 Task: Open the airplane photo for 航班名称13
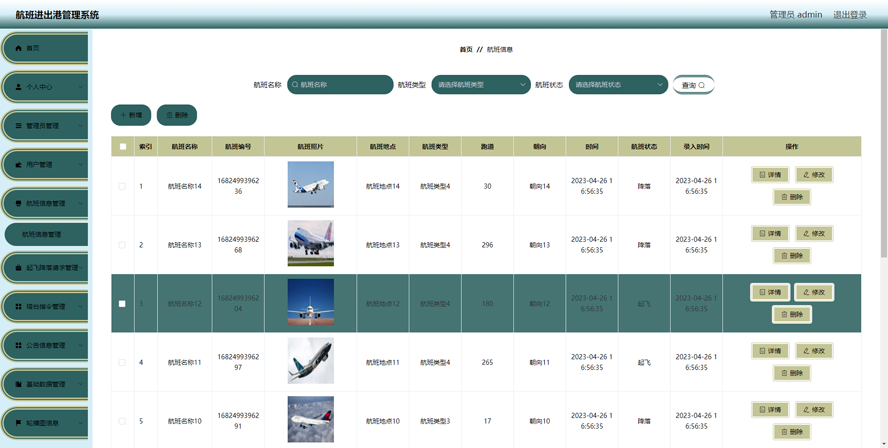pos(310,244)
